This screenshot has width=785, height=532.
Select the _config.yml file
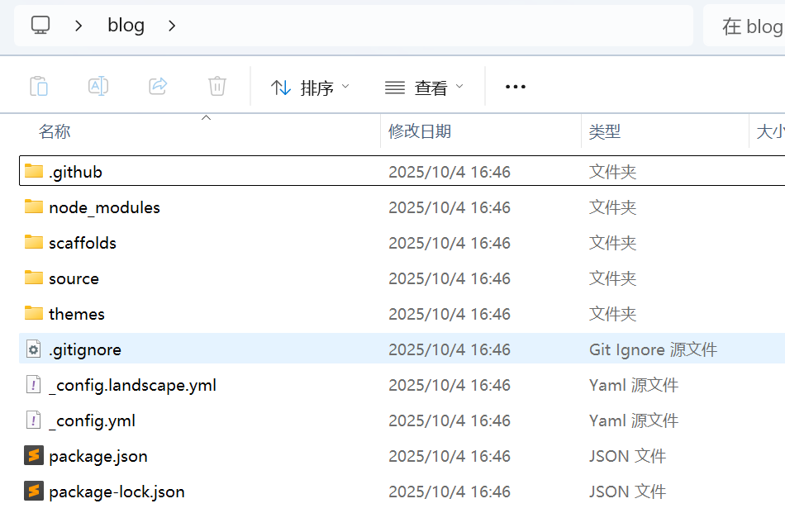[x=92, y=420]
